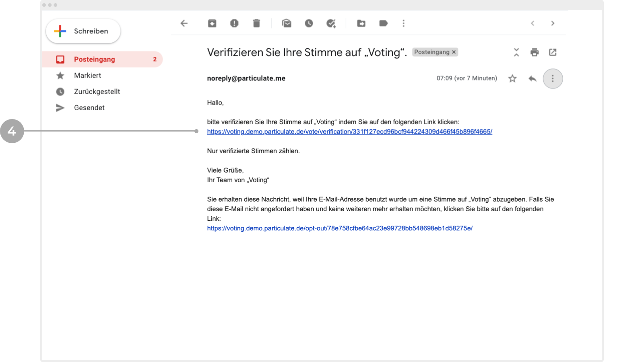Collapse all messages with the expander arrows

[x=516, y=52]
